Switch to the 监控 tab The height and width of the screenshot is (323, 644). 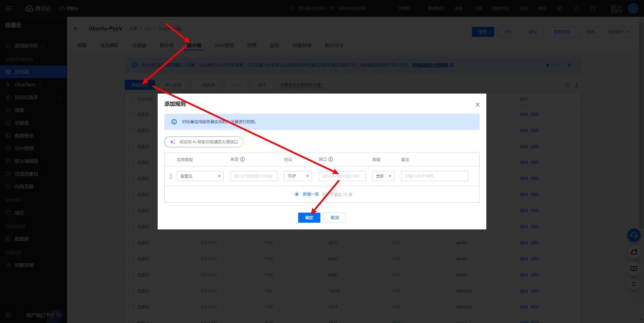pos(275,45)
